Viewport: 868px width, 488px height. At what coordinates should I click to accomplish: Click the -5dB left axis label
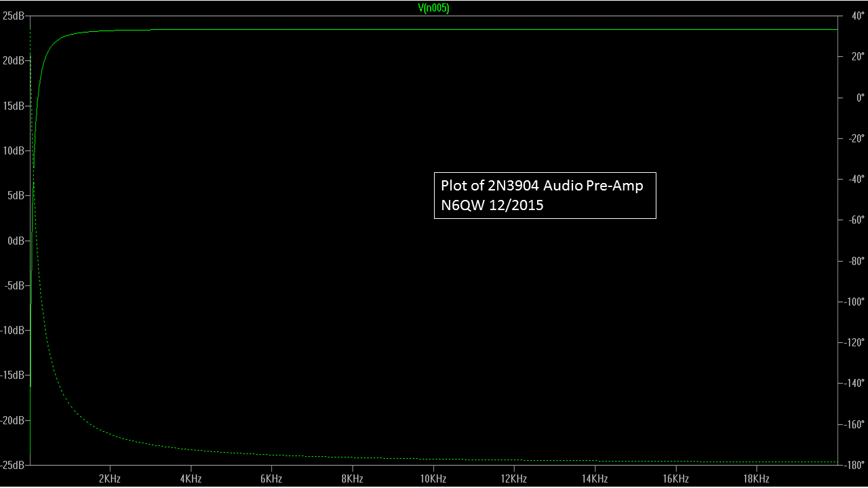click(13, 285)
